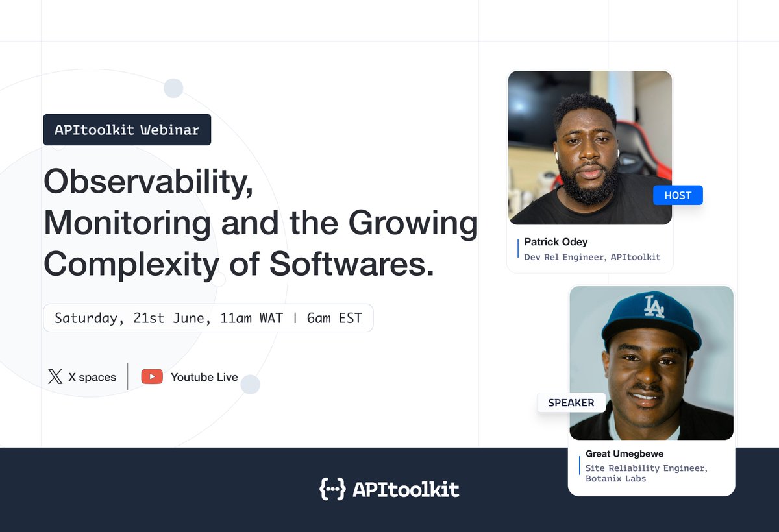Click Patrick Odey's host photo

(x=590, y=148)
